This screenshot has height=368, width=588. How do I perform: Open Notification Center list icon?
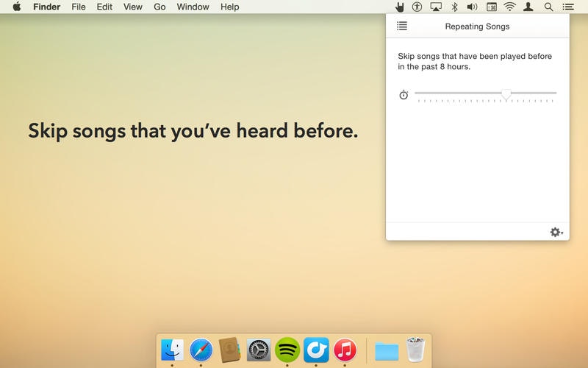pyautogui.click(x=568, y=7)
